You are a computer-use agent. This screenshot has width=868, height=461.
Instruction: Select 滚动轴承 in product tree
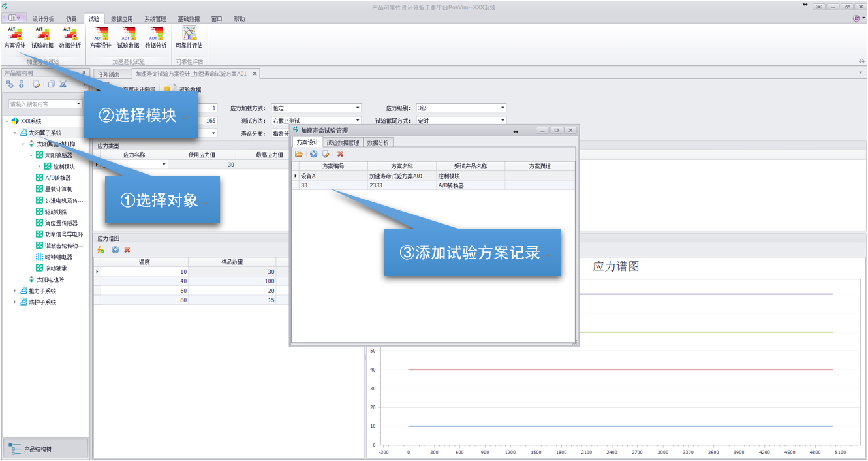(51, 268)
